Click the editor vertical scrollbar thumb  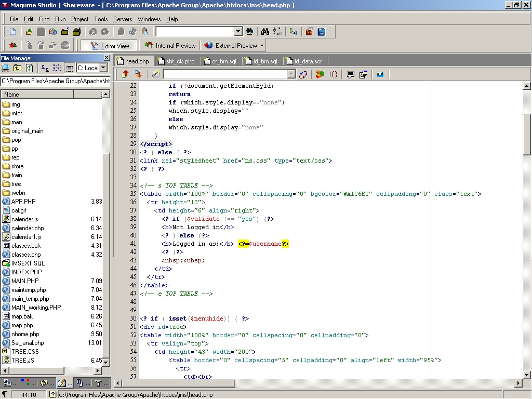click(x=527, y=135)
